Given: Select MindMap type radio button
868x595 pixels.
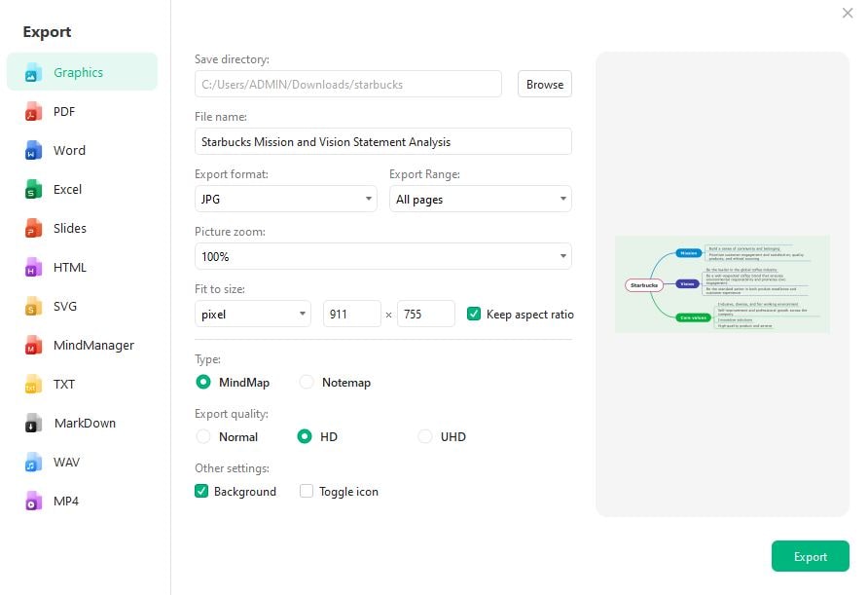Looking at the screenshot, I should click(203, 383).
